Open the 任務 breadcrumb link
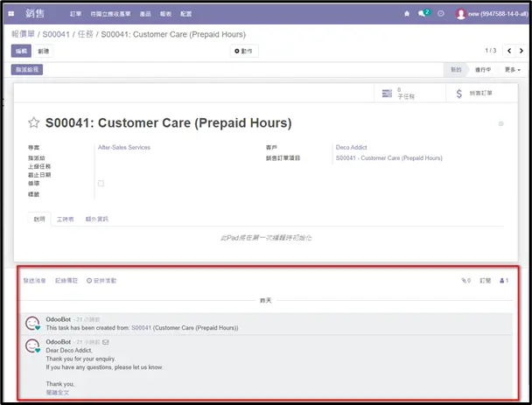Image resolution: width=532 pixels, height=405 pixels. point(86,34)
